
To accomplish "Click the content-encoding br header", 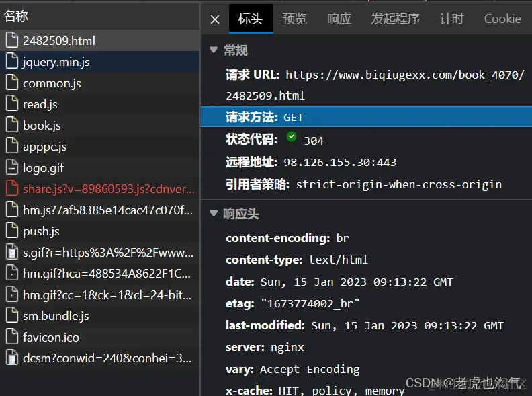I will (287, 238).
